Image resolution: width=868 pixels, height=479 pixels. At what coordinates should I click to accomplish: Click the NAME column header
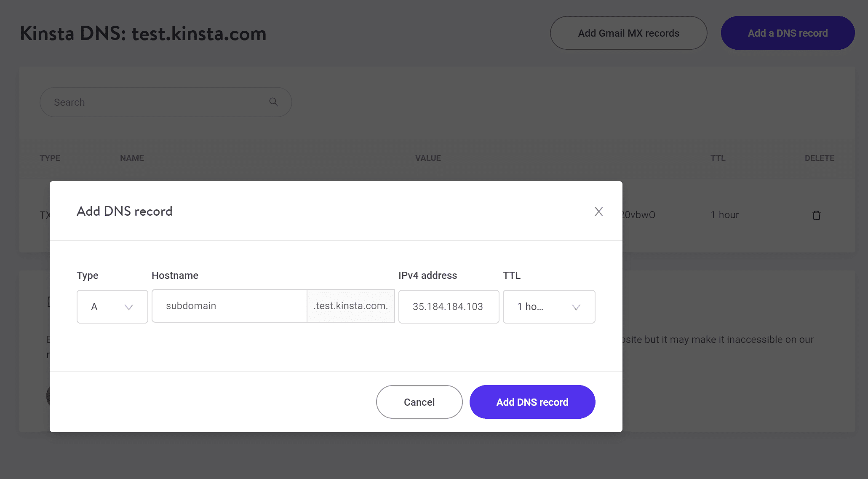click(x=131, y=158)
